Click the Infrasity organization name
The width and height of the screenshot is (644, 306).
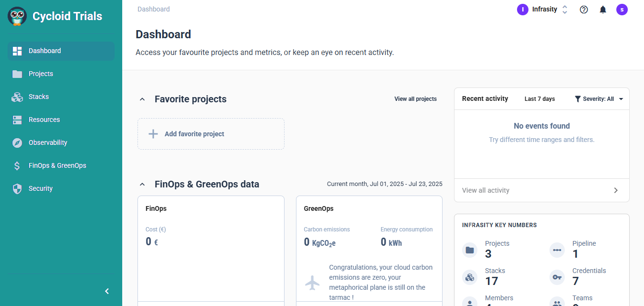coord(545,9)
